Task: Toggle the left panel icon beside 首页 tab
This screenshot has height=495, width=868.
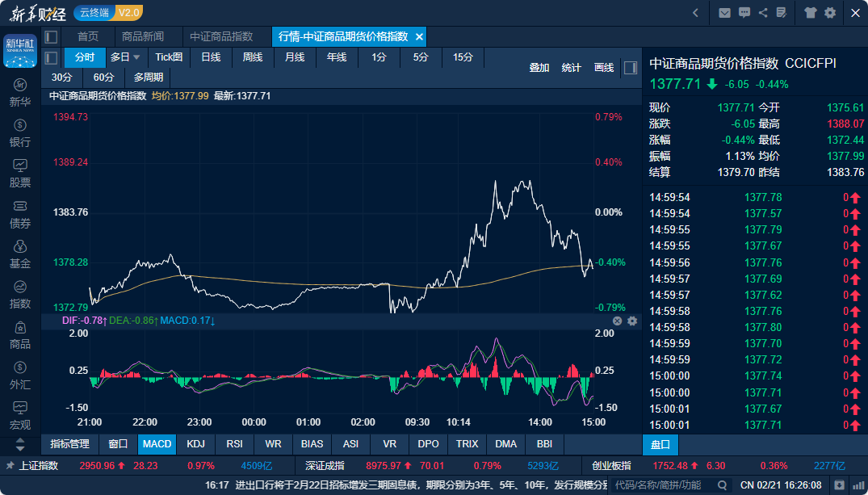Action: 51,37
